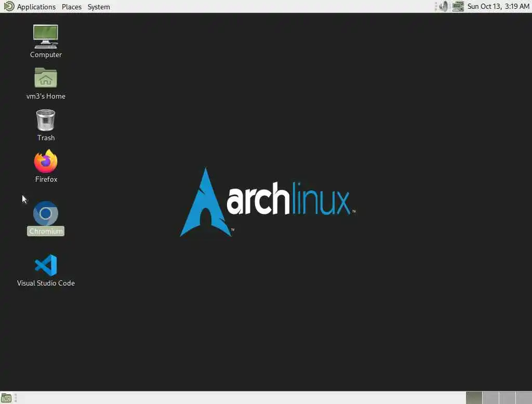Click the "Visual Studio Code" label text

point(46,283)
